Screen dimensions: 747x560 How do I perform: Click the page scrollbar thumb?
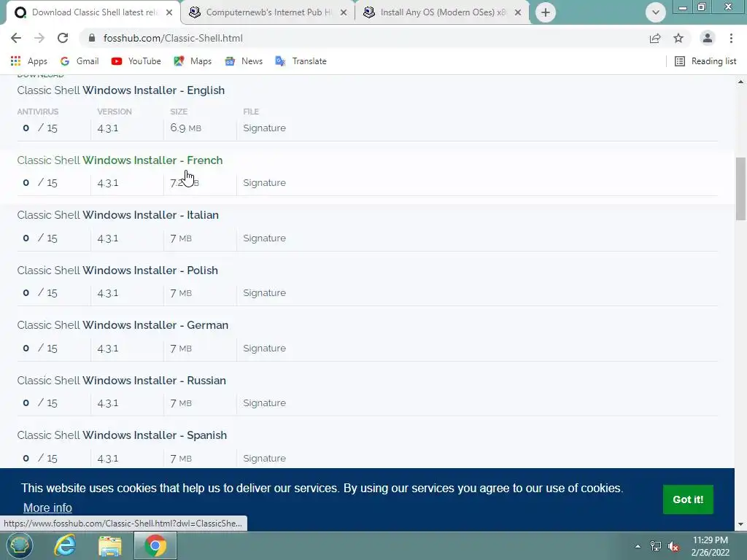741,189
